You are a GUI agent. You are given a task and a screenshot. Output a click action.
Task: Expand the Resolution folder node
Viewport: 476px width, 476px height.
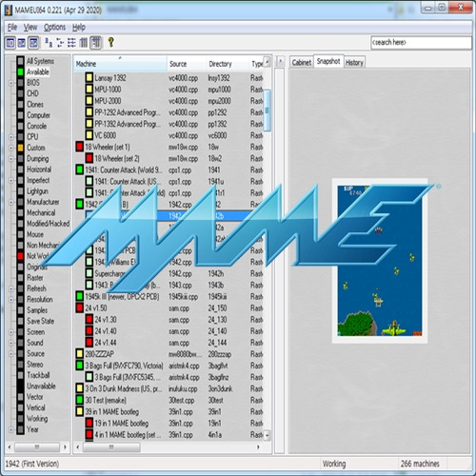point(11,300)
